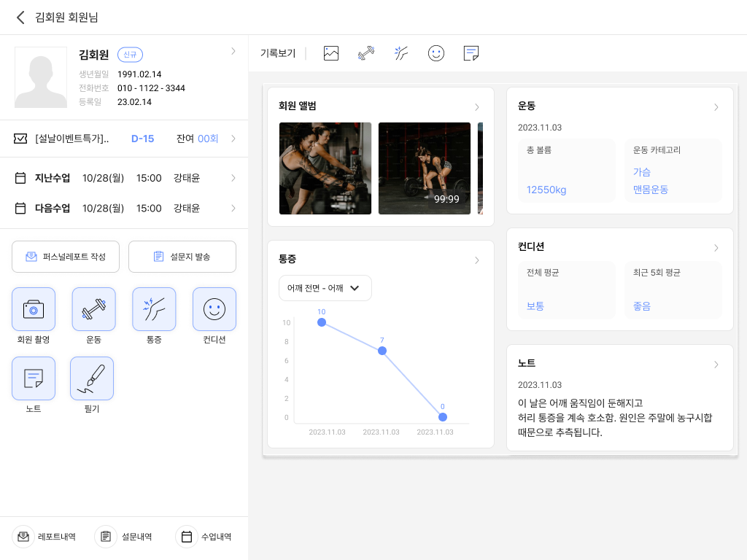Expand the 다음수업 row chevron
The image size is (747, 560).
233,208
